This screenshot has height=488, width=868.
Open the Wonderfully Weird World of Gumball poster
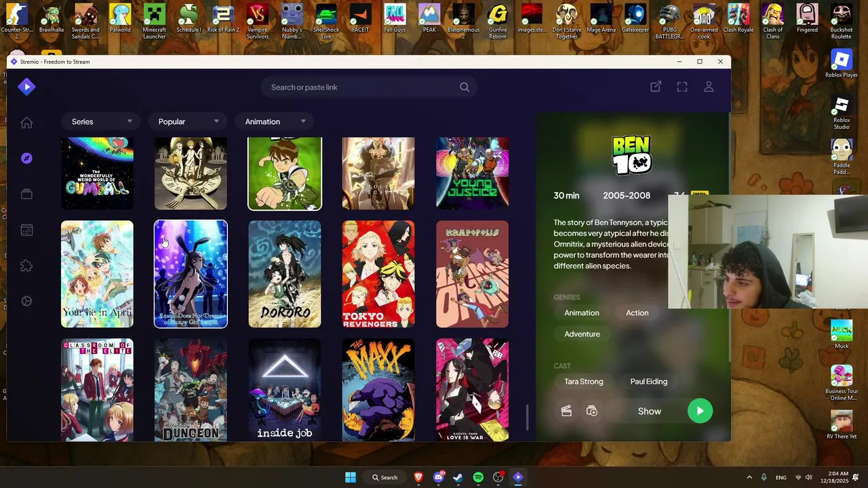point(97,174)
